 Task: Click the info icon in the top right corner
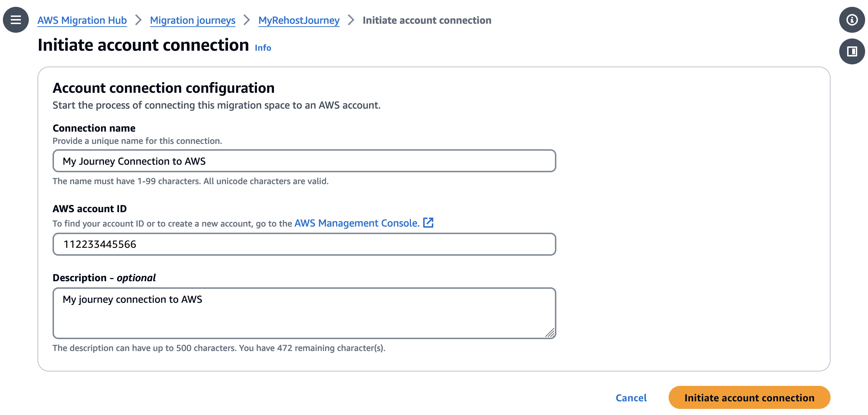[852, 20]
